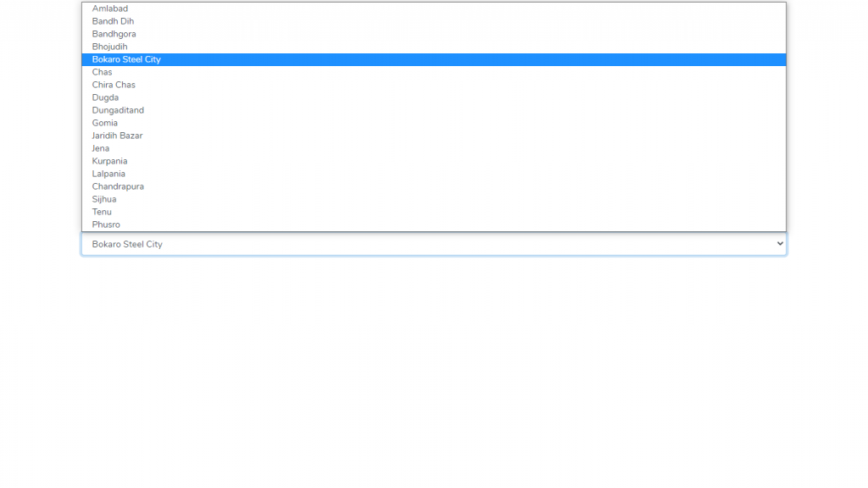Image resolution: width=868 pixels, height=488 pixels.
Task: Choose Bandh Dih option
Action: (x=113, y=21)
